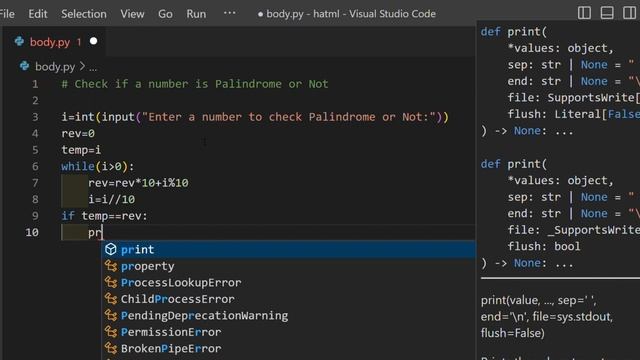
Task: Click body.py in the breadcrumb
Action: pos(55,67)
